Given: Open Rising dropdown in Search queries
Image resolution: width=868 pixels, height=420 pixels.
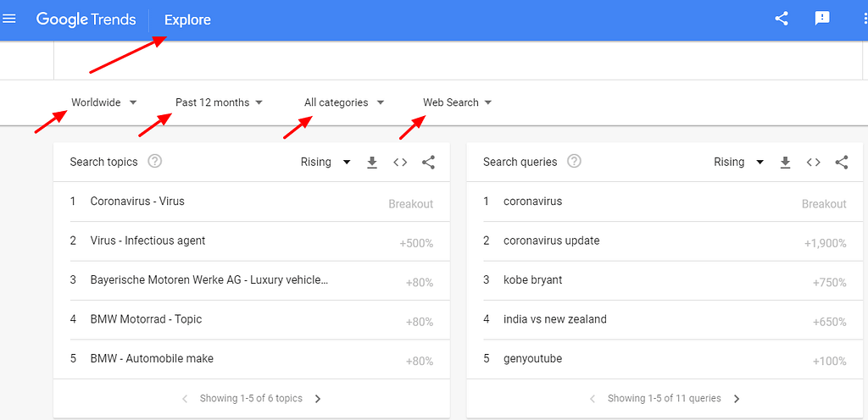Looking at the screenshot, I should click(x=738, y=162).
